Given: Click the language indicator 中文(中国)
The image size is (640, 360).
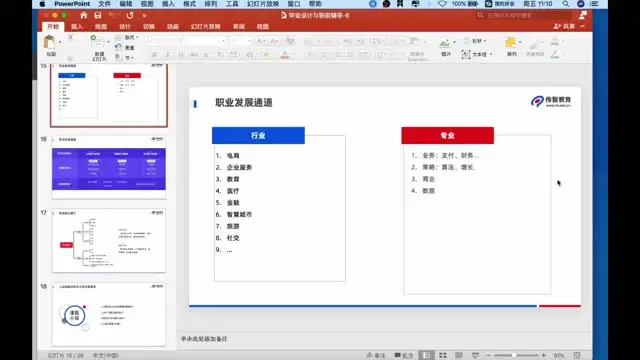Looking at the screenshot, I should [x=106, y=356].
